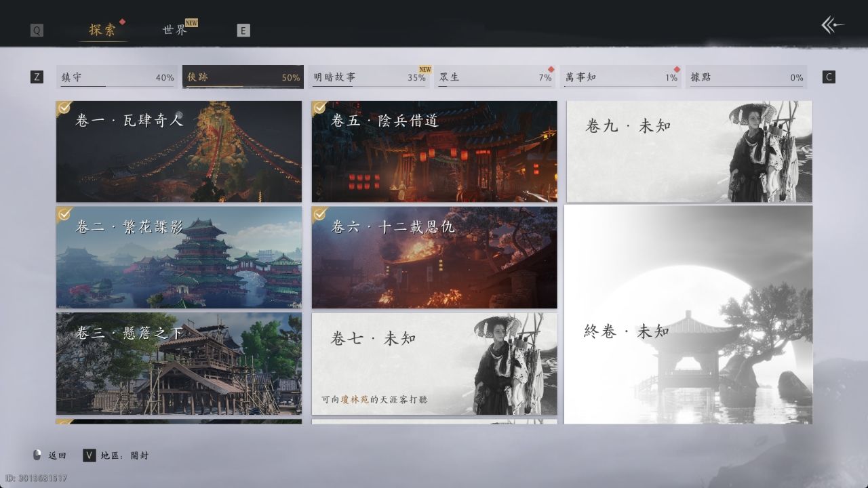Click the Z key icon beside 鎮守
Screen dimensions: 868x488
[37, 77]
